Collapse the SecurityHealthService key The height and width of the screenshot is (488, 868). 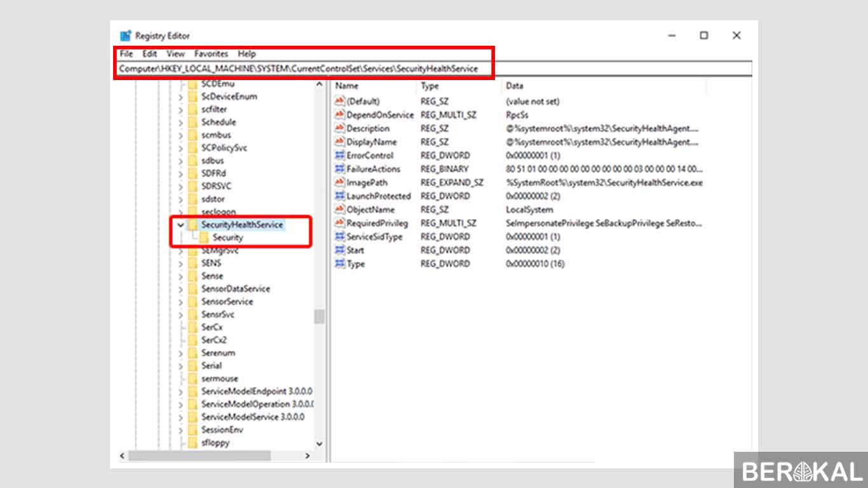[x=180, y=225]
